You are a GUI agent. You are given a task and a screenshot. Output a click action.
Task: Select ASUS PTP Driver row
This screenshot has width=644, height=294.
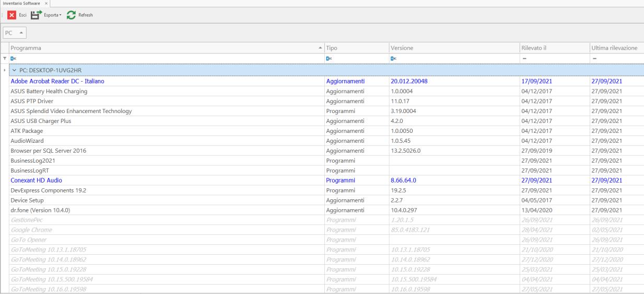coord(326,101)
